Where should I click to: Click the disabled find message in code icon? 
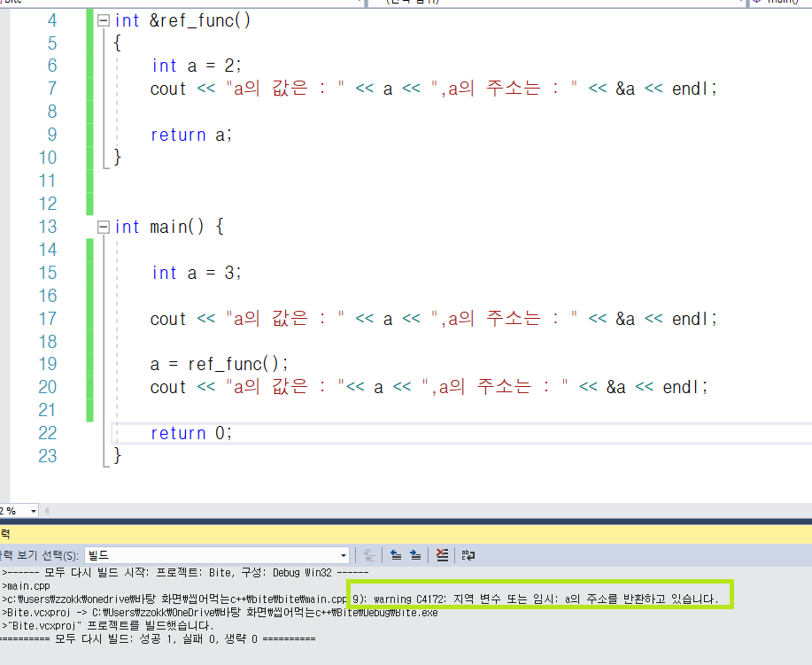pos(369,555)
